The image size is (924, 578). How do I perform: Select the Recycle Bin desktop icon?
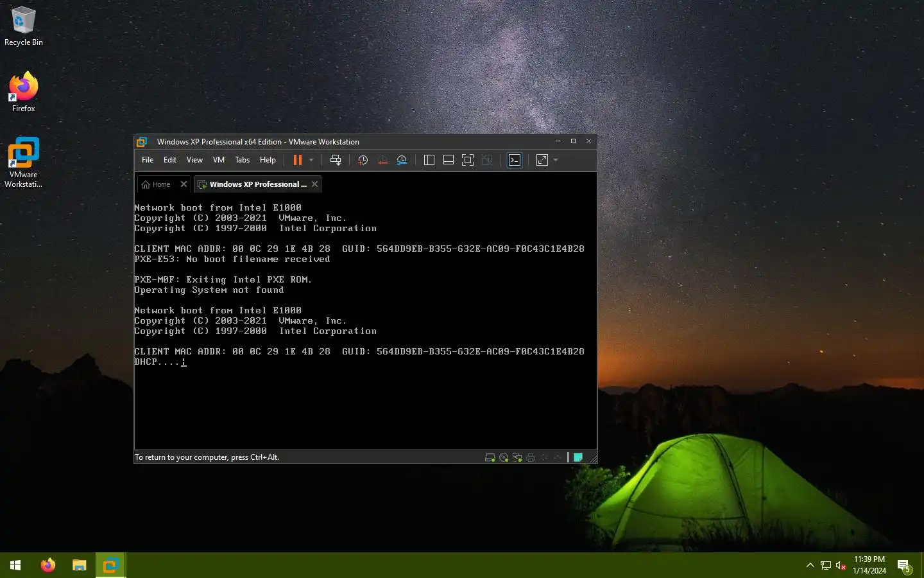click(x=24, y=27)
